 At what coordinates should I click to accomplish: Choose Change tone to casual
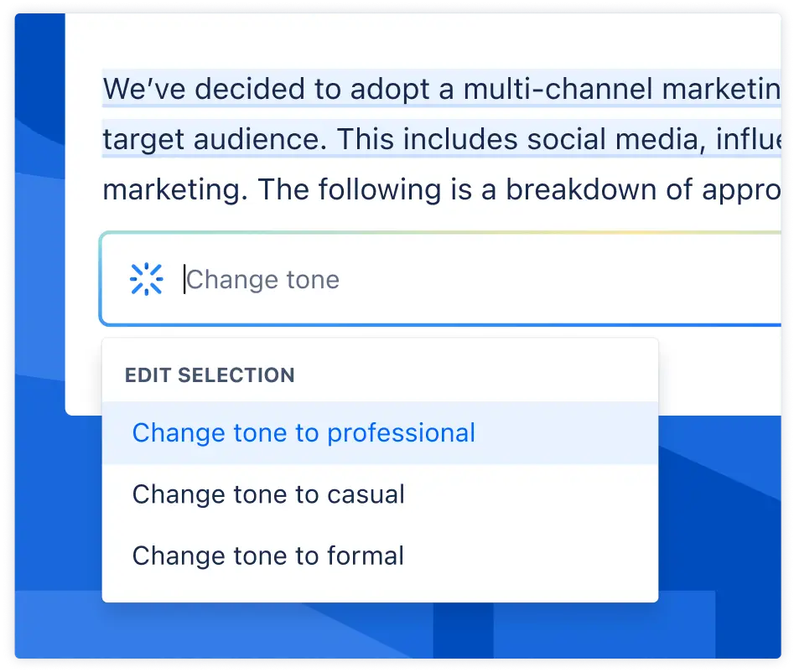pyautogui.click(x=268, y=494)
